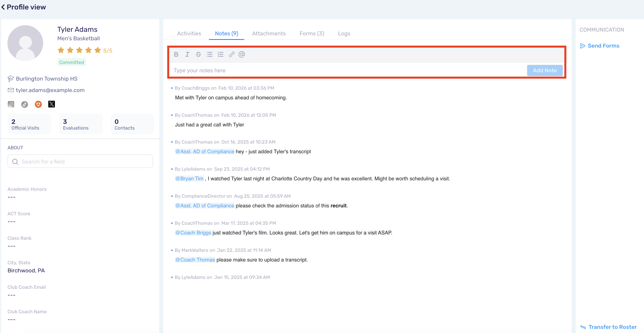This screenshot has width=644, height=333.
Task: Go back using the Profile view chevron
Action: point(3,7)
